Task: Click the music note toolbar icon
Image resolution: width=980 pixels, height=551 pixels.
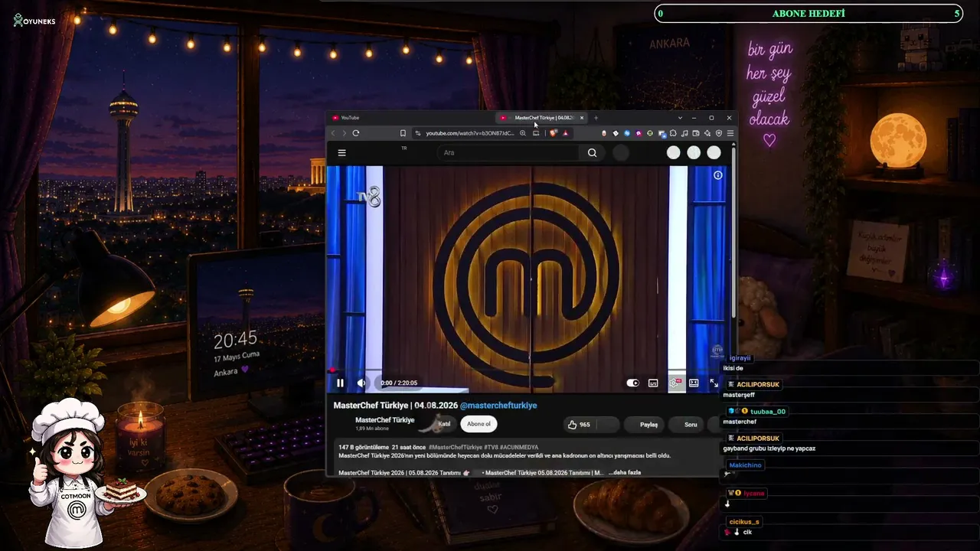Action: click(684, 133)
